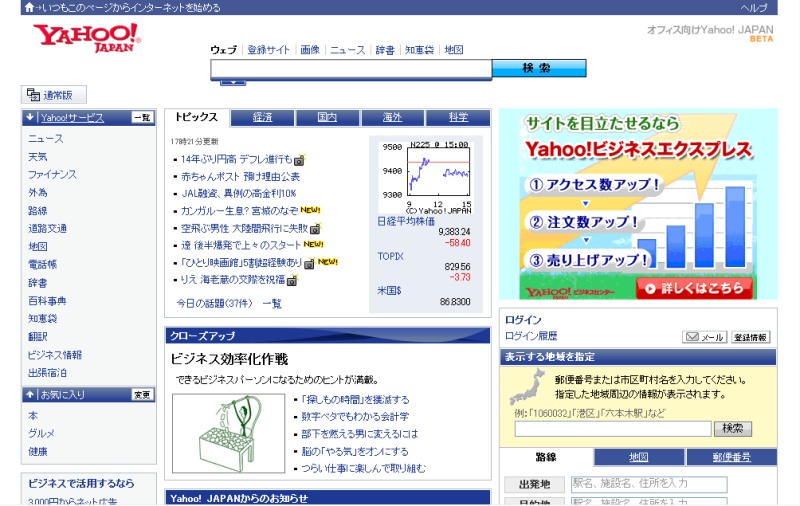Click 詳しくはこちら button in the ad
The width and height of the screenshot is (800, 506).
pyautogui.click(x=694, y=288)
